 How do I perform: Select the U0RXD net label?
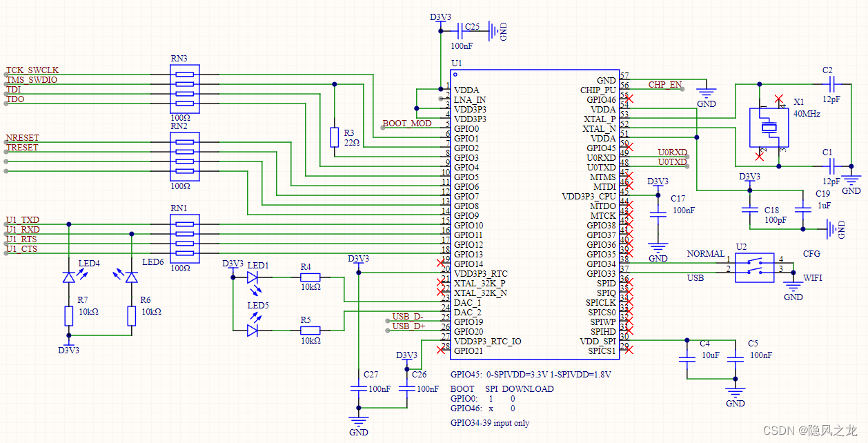tap(672, 152)
